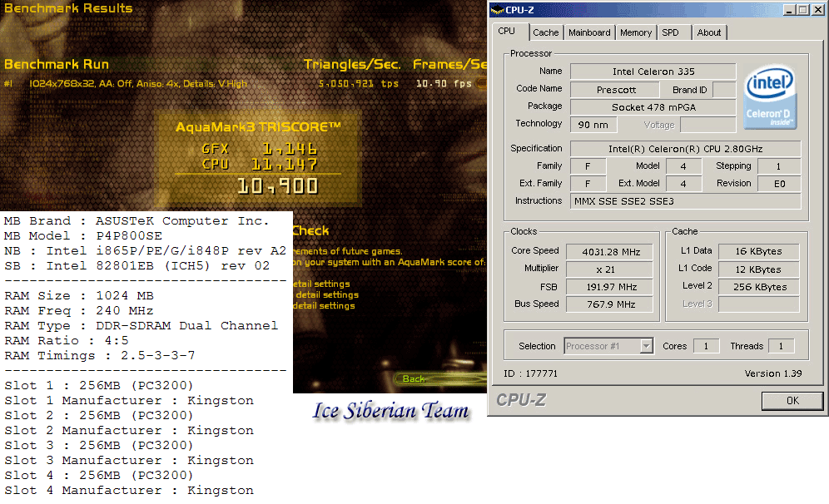Click the RAM Freq 240 MHz line
829x504 pixels.
(x=79, y=311)
